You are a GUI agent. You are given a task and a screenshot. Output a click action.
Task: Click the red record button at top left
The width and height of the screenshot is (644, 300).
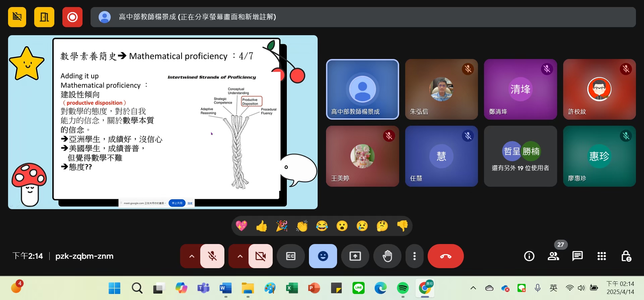(72, 17)
